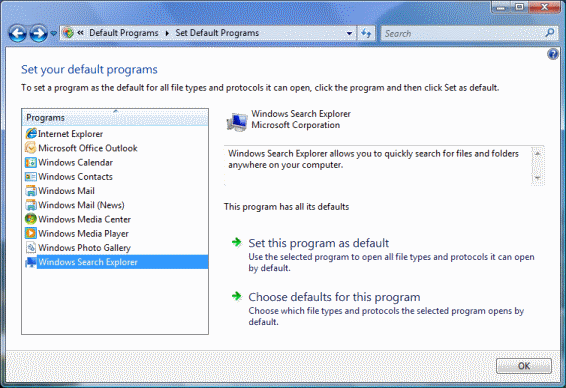
Task: Click the large Windows Search Explorer icon
Action: [237, 122]
